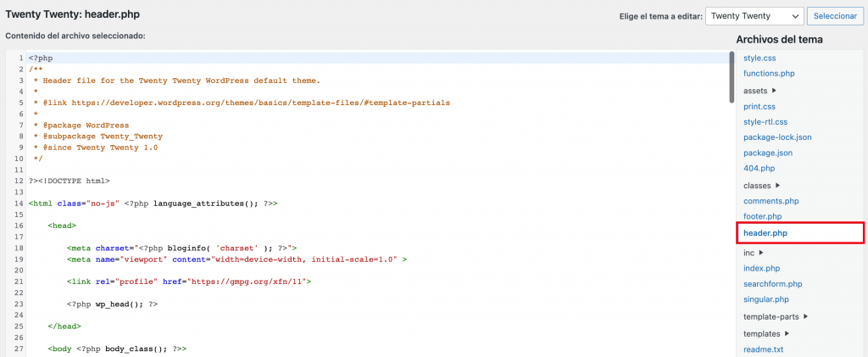Click the code editor scrollbar thumb
868x357 pixels.
click(732, 76)
